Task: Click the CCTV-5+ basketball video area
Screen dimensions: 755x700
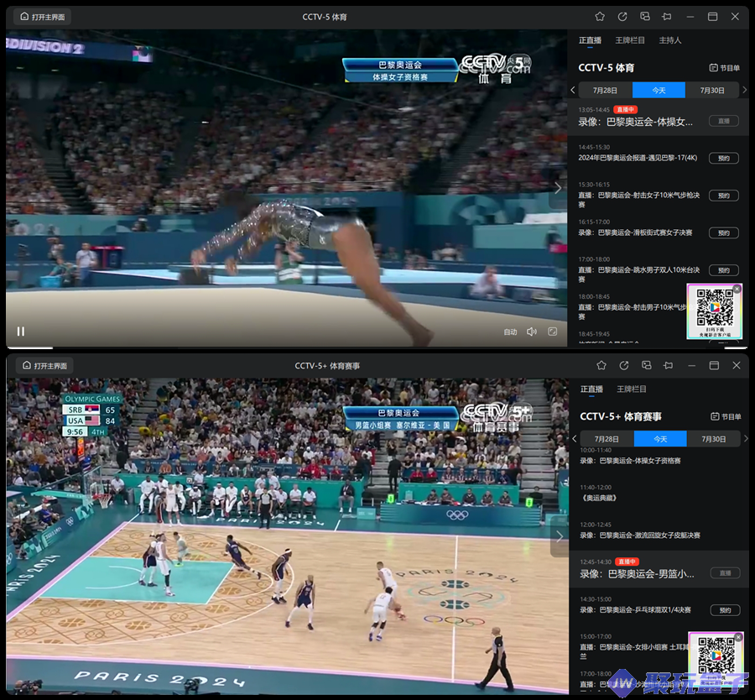Action: click(x=287, y=536)
